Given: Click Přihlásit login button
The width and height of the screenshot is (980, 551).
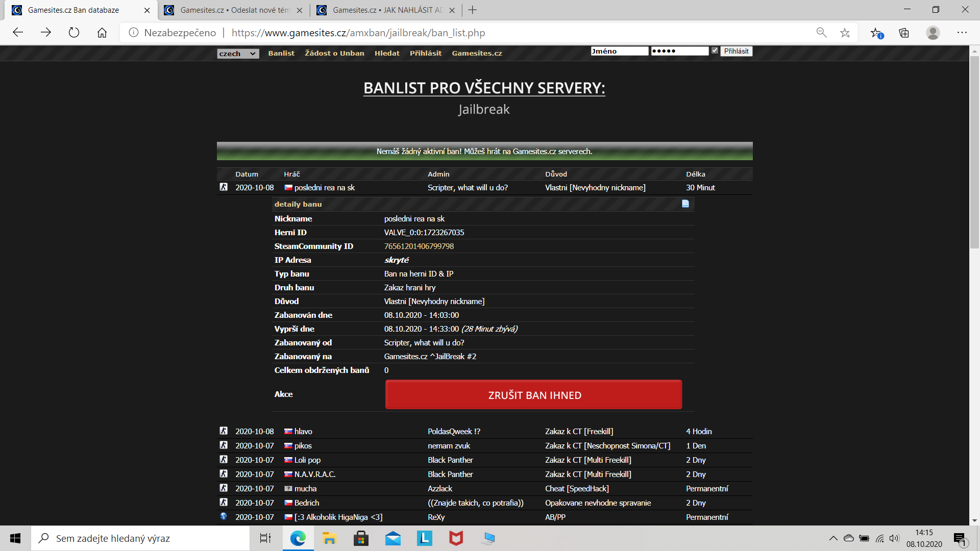Looking at the screenshot, I should point(736,51).
